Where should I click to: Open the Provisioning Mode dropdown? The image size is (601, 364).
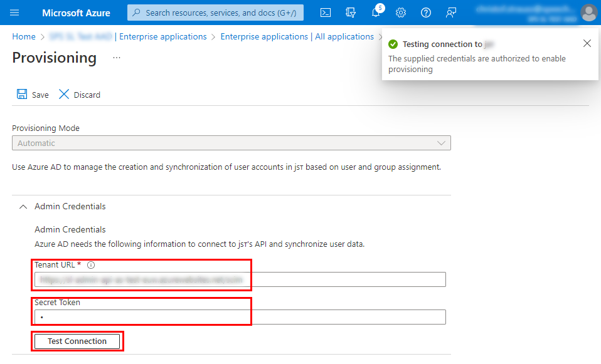pos(231,143)
